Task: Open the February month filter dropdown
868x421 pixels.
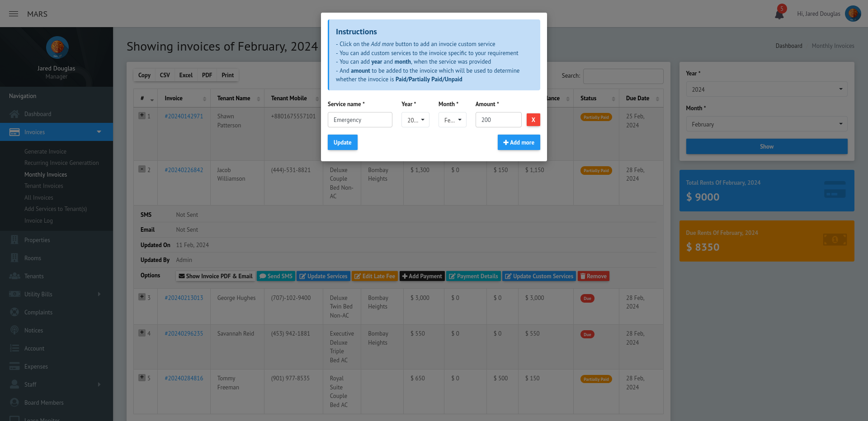Action: (766, 124)
